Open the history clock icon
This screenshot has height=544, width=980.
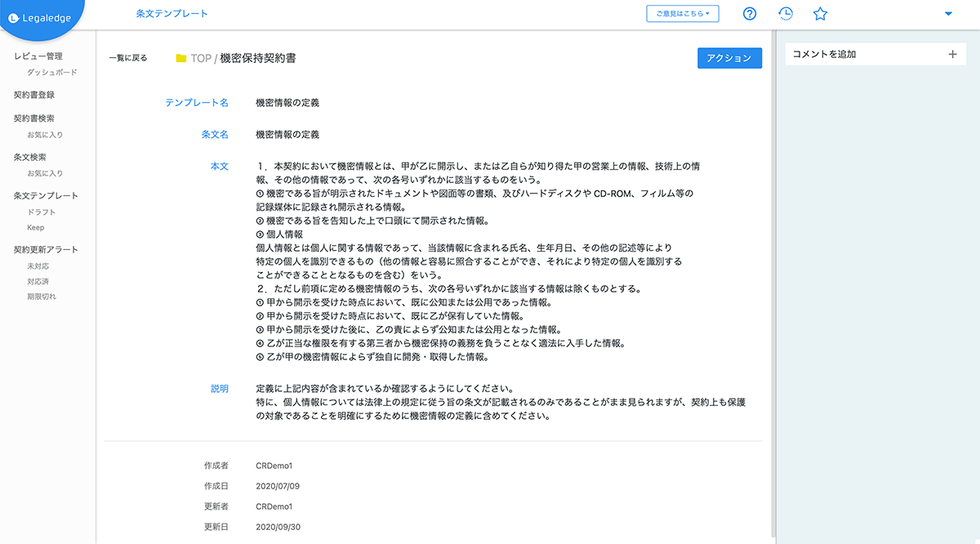[785, 14]
